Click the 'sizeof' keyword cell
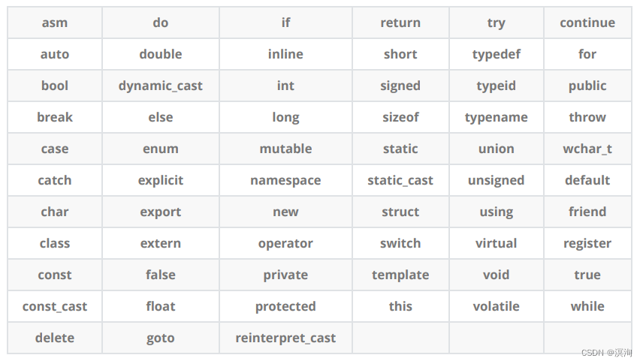 (x=400, y=117)
